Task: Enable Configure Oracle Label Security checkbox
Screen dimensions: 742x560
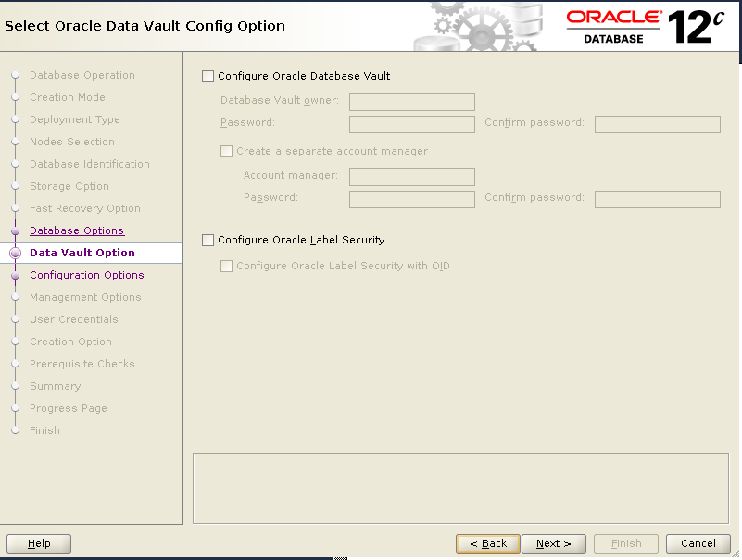Action: [208, 241]
